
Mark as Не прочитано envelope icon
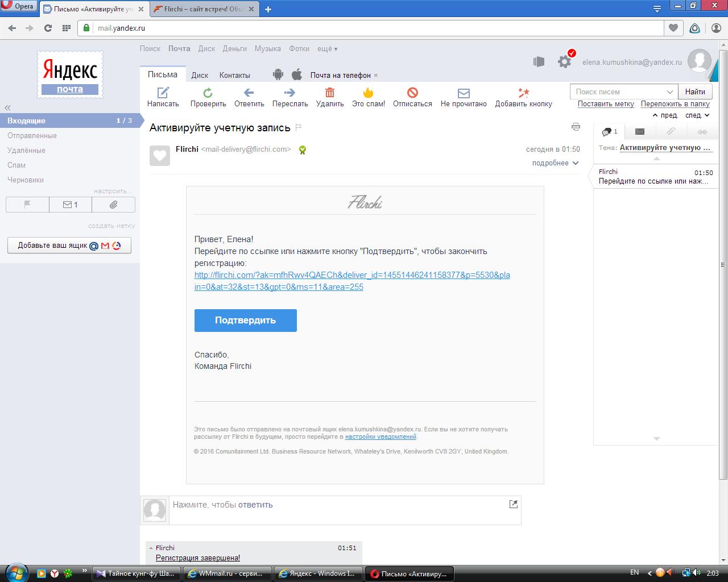464,93
